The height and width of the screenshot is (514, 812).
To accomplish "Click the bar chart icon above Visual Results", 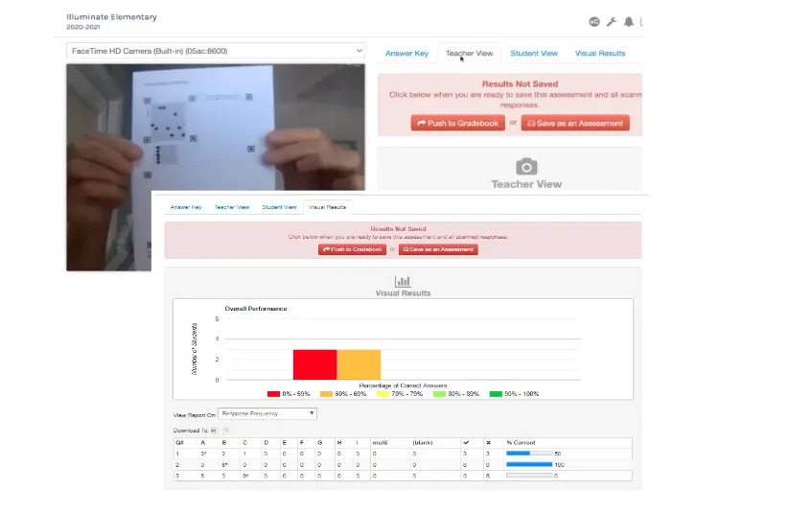I will [x=403, y=281].
